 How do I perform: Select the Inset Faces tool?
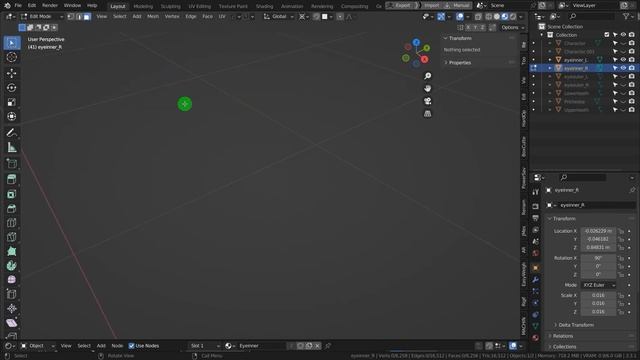(x=12, y=194)
